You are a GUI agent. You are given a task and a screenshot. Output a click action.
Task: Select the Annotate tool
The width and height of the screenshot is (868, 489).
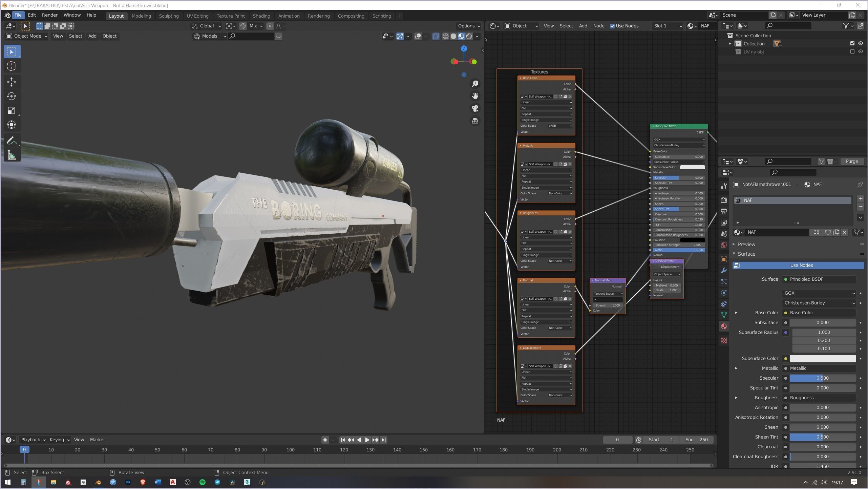(x=12, y=141)
